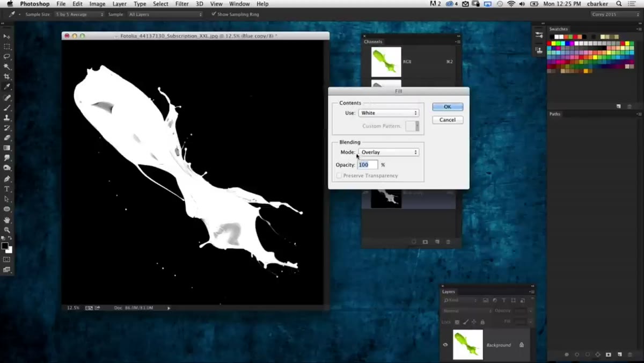This screenshot has height=363, width=644.
Task: Open the Filter menu
Action: [182, 4]
